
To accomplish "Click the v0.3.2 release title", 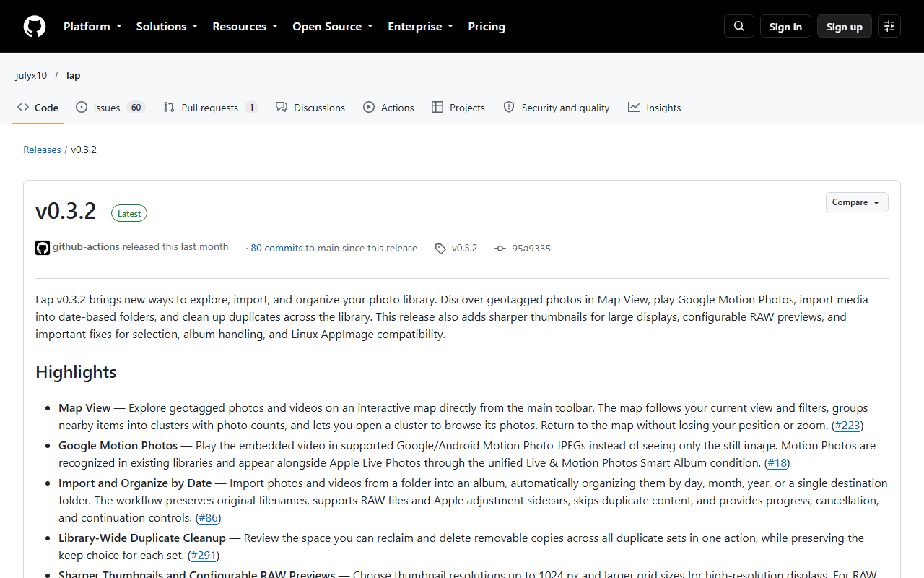I will coord(66,211).
